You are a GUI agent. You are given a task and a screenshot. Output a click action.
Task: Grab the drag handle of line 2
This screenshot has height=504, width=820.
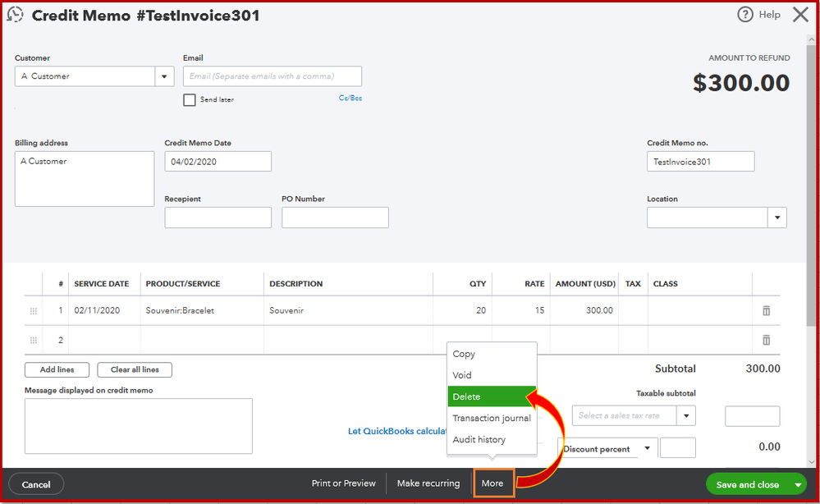(34, 341)
